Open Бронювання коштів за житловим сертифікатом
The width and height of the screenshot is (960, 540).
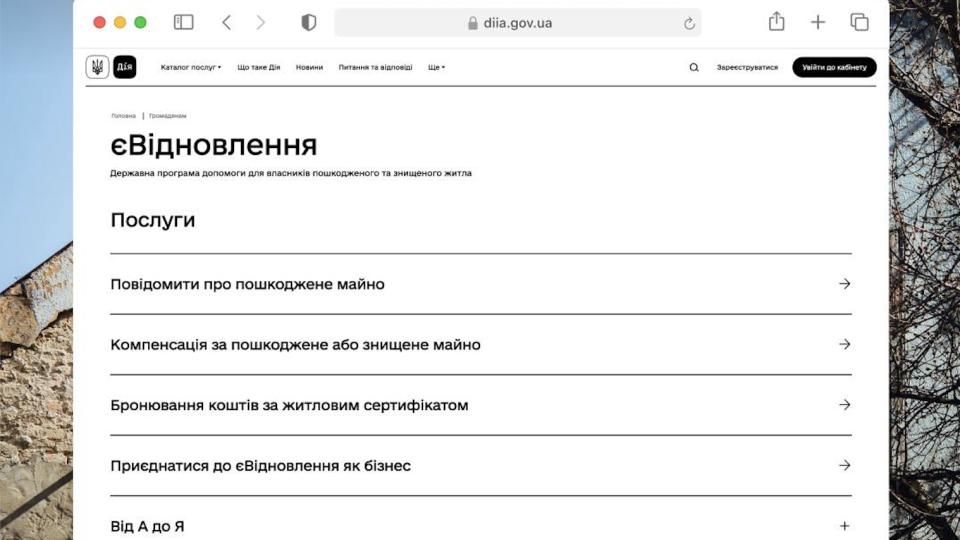click(290, 405)
